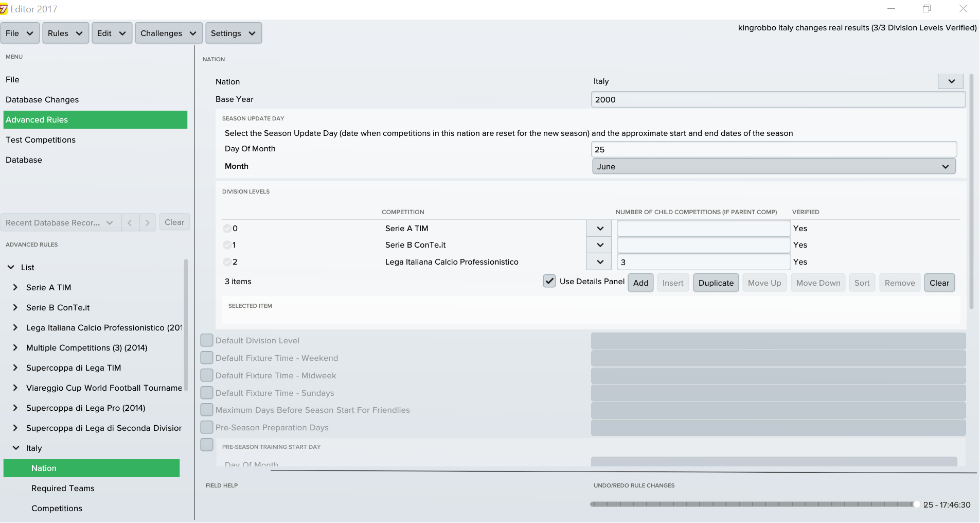980x523 pixels.
Task: Click child competitions field for Serie B ConTe.it
Action: (703, 245)
